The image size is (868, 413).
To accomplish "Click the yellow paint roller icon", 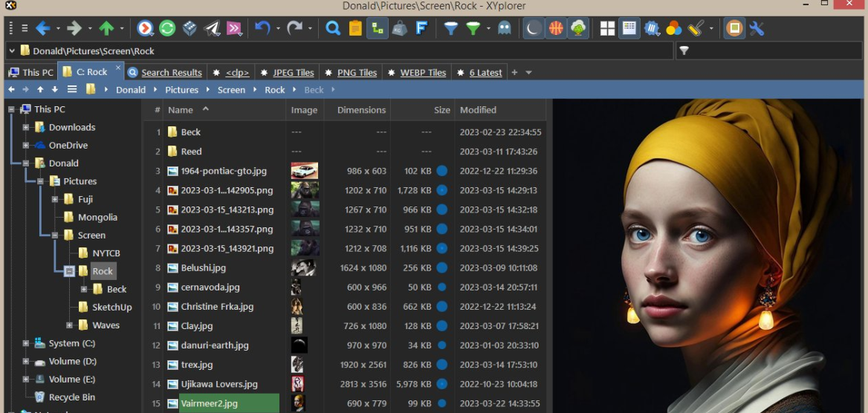I will pyautogui.click(x=696, y=28).
